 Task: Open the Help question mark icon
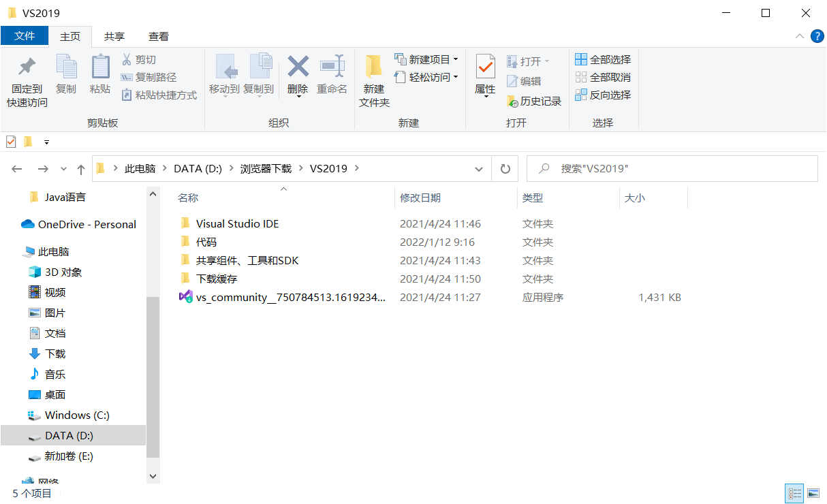click(817, 37)
